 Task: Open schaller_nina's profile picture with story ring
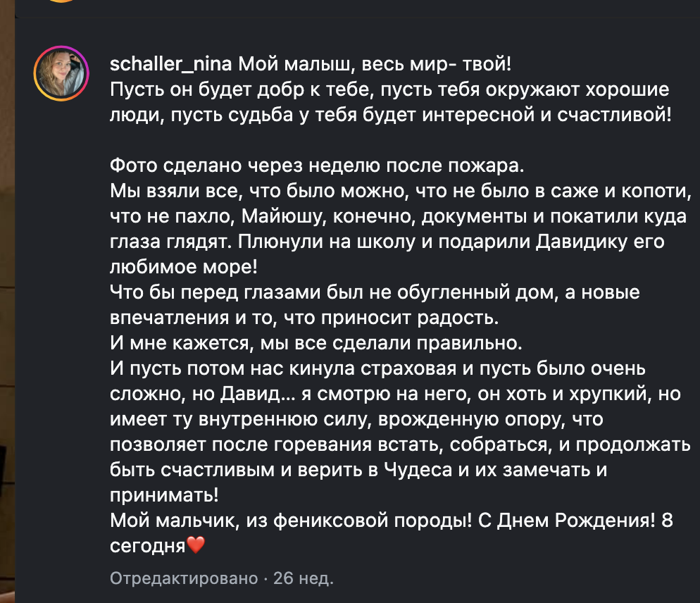pyautogui.click(x=61, y=73)
